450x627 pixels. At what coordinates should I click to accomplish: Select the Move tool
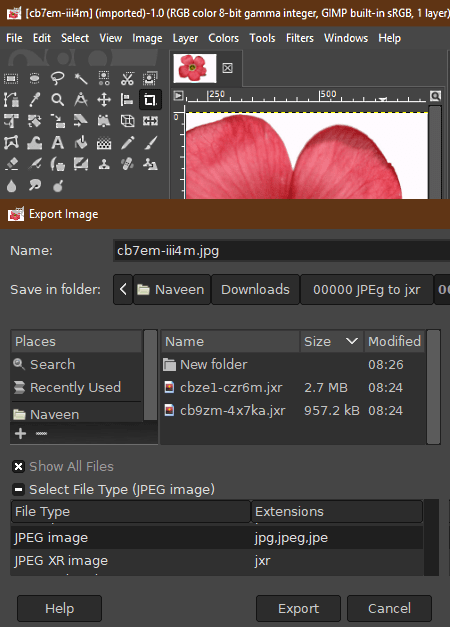click(104, 100)
